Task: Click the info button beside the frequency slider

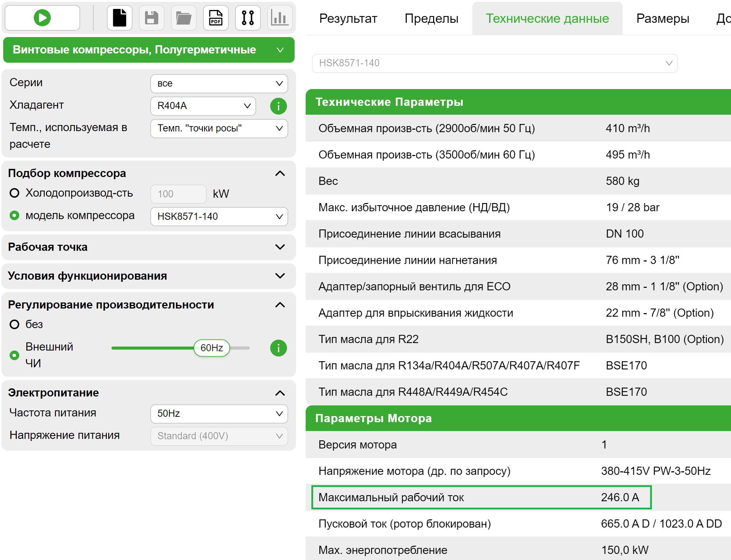Action: 278,348
